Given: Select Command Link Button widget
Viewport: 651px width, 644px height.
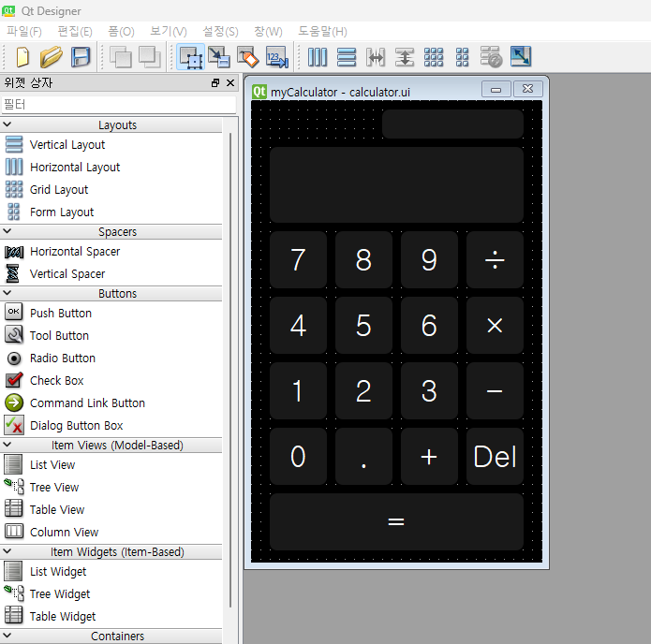Looking at the screenshot, I should pos(87,402).
